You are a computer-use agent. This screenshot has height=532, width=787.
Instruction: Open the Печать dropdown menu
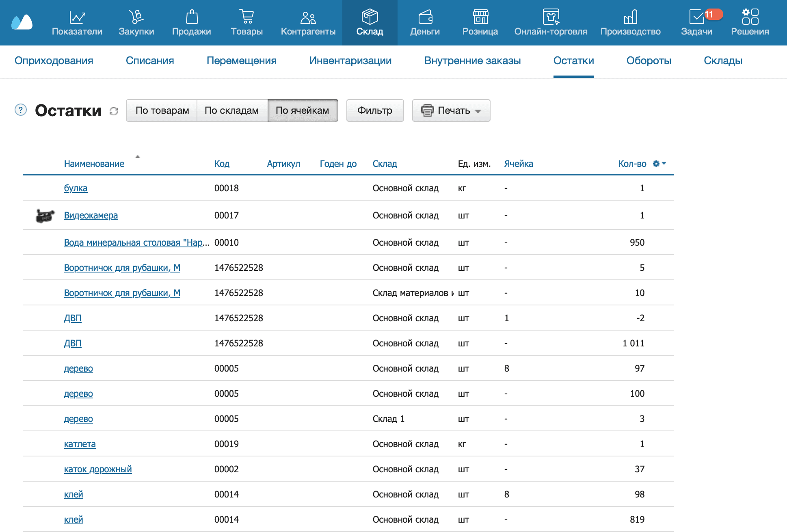[x=451, y=110]
